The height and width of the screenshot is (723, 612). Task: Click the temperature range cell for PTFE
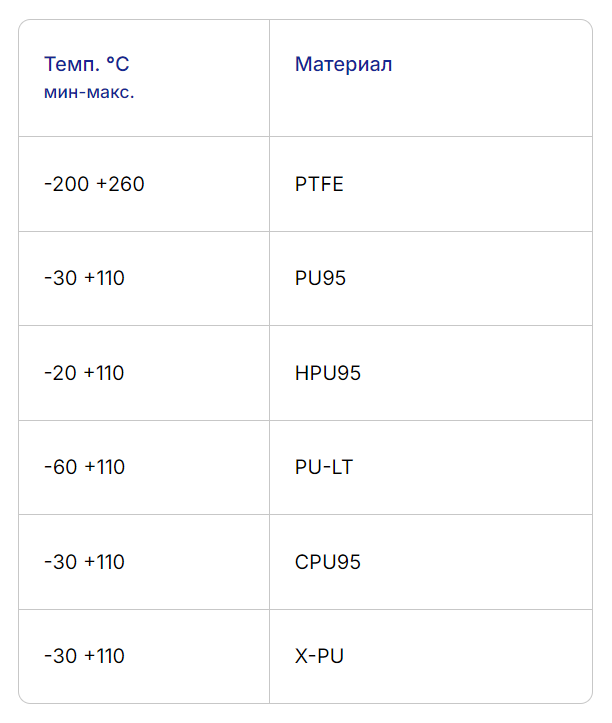click(x=94, y=184)
